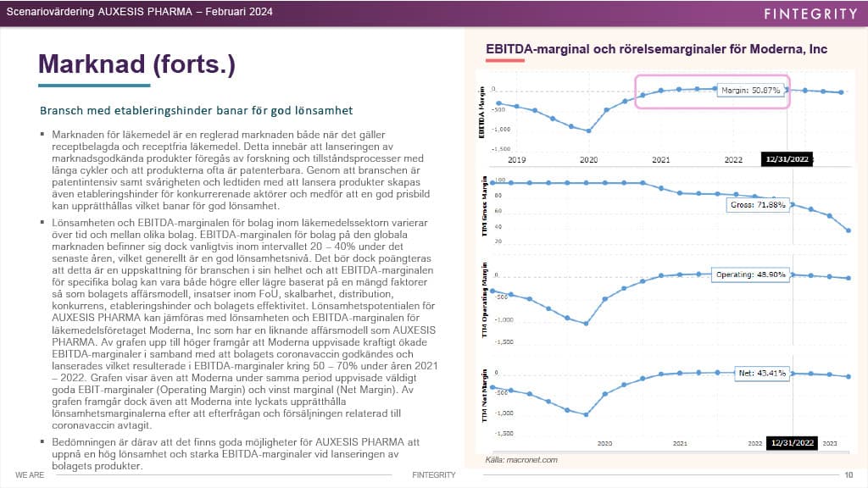This screenshot has width=868, height=488.
Task: Click the 'TTM Gross Margin' axis label
Action: (x=484, y=207)
